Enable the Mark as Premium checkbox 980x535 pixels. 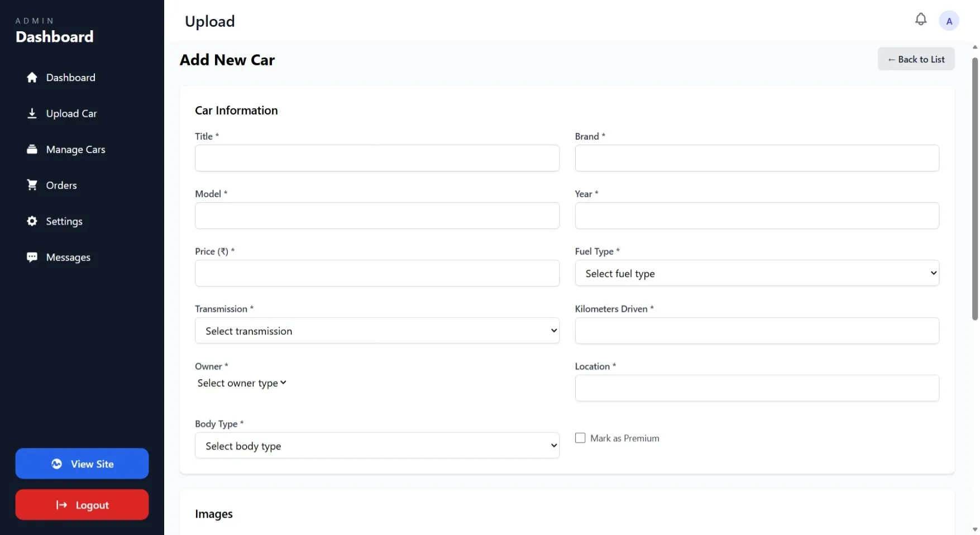pos(580,438)
